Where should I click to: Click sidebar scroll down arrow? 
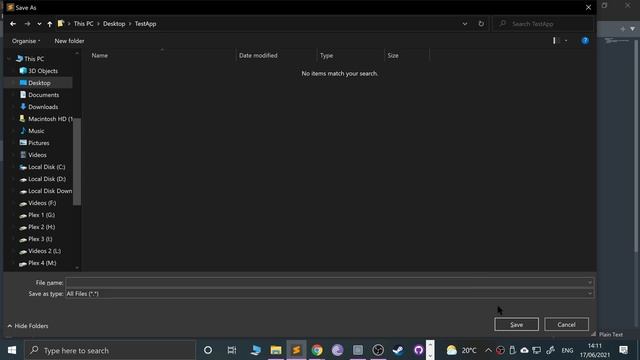(x=77, y=268)
